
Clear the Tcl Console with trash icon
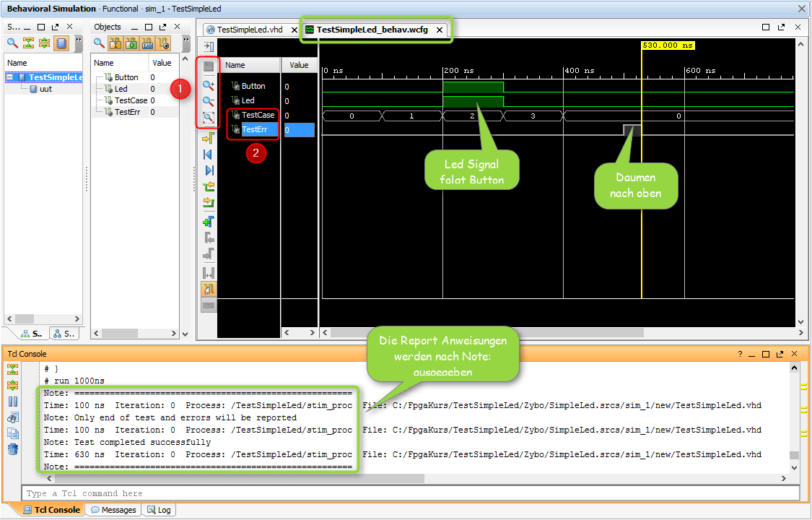pyautogui.click(x=13, y=450)
